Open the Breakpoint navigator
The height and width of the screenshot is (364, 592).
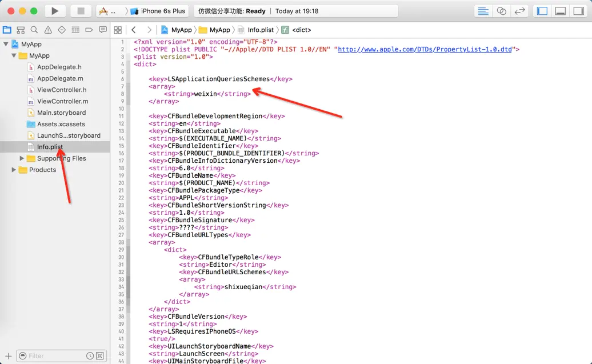(89, 30)
